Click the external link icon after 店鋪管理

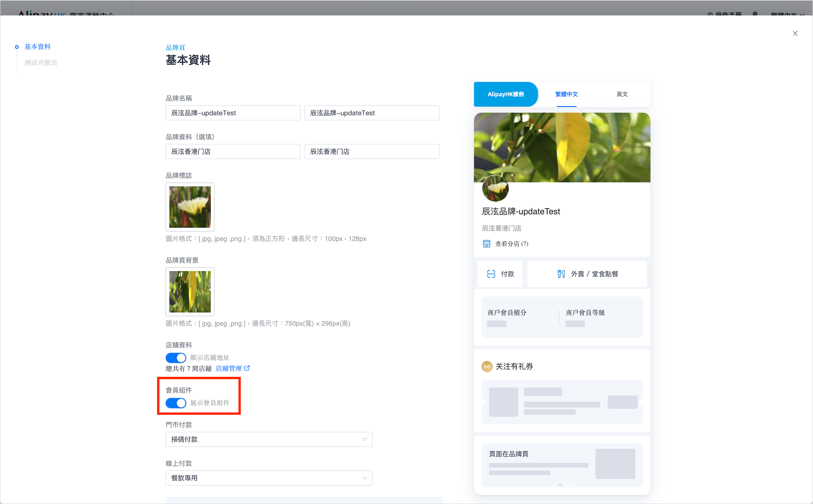click(x=247, y=368)
